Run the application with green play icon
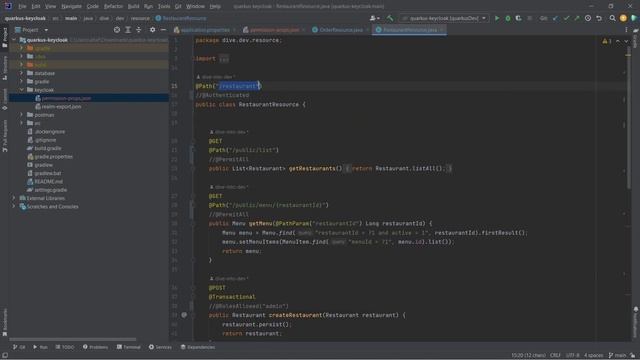 click(x=497, y=18)
